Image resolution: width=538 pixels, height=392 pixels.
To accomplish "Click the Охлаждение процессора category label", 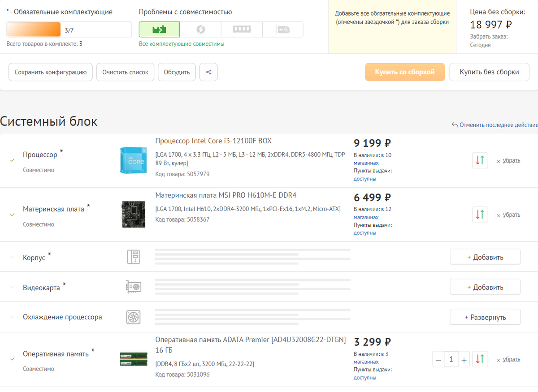I will (62, 317).
